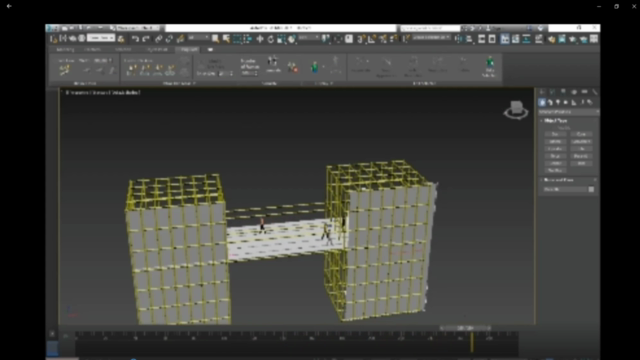Open the Lights category in Create panel
The height and width of the screenshot is (360, 640).
tap(558, 102)
